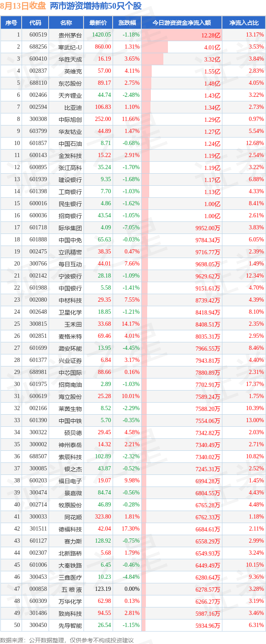Image resolution: width=266 pixels, height=644 pixels.
Task: Click 同花顺 latest price 323.80
Action: (103, 517)
